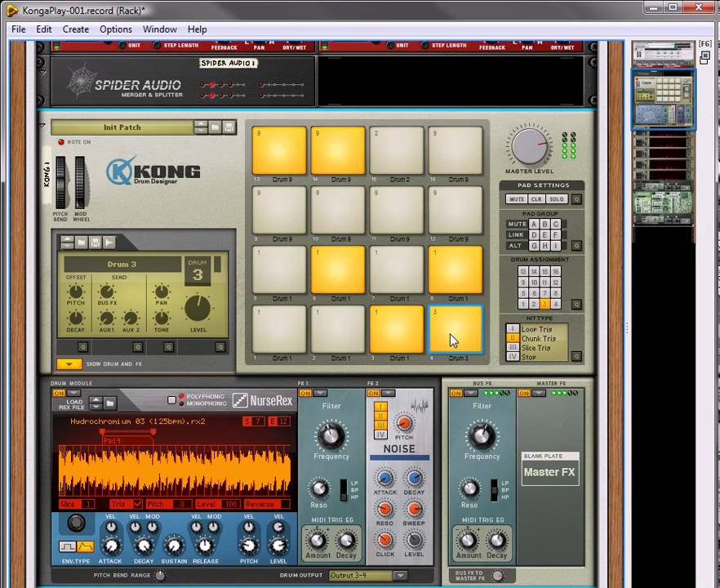Open FX 2 module type dropdown
Viewport: 720px width, 588px height.
(388, 394)
